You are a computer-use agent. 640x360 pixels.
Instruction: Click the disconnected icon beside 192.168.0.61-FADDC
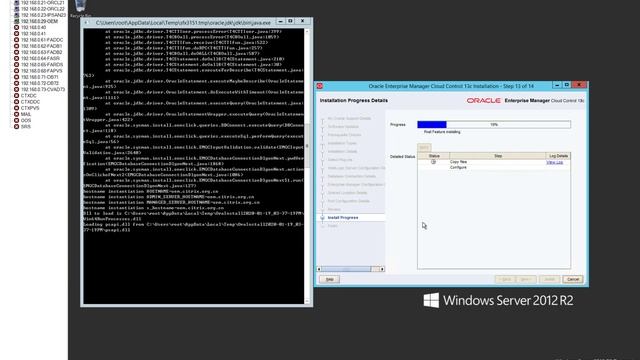[x=16, y=40]
